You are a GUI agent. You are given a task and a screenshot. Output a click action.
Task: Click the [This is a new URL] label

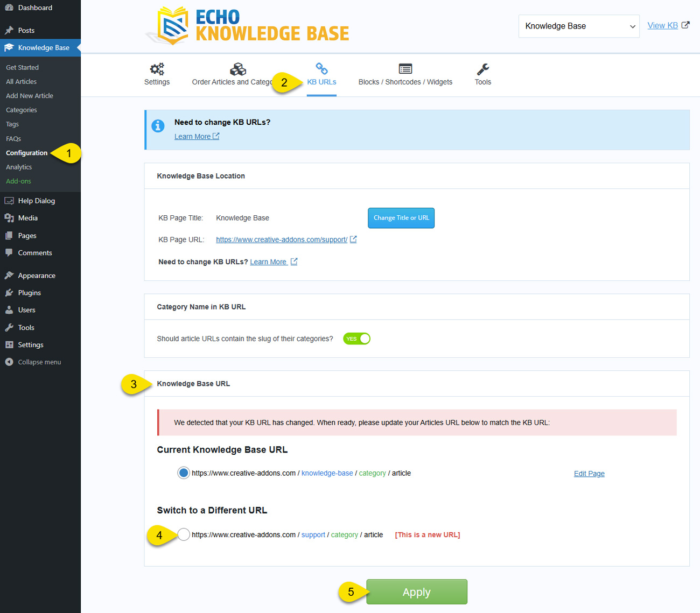(428, 534)
